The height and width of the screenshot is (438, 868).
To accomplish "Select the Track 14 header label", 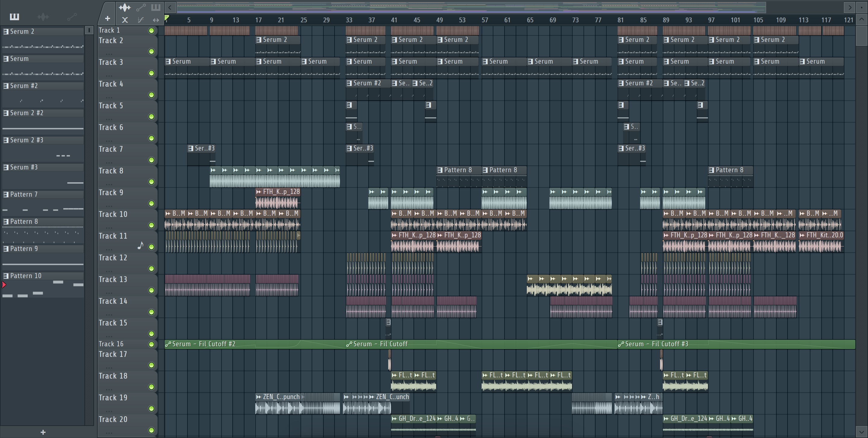I will coord(113,301).
